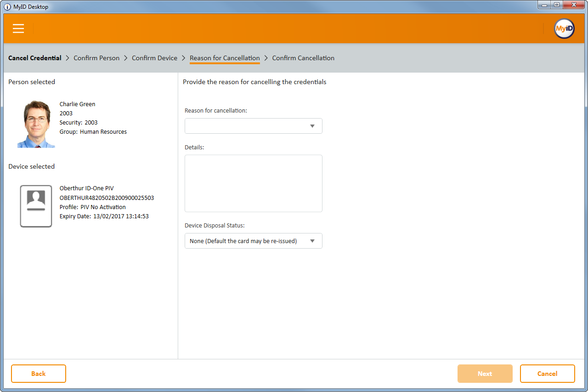Expand the Device Disposal Status dropdown arrow
Screen dimensions: 588x392
pyautogui.click(x=312, y=241)
